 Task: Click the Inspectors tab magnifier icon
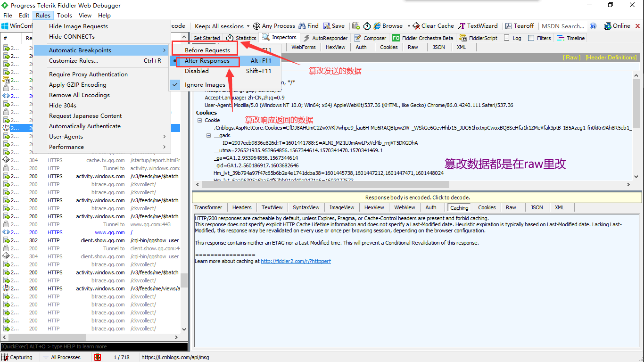[x=266, y=37]
